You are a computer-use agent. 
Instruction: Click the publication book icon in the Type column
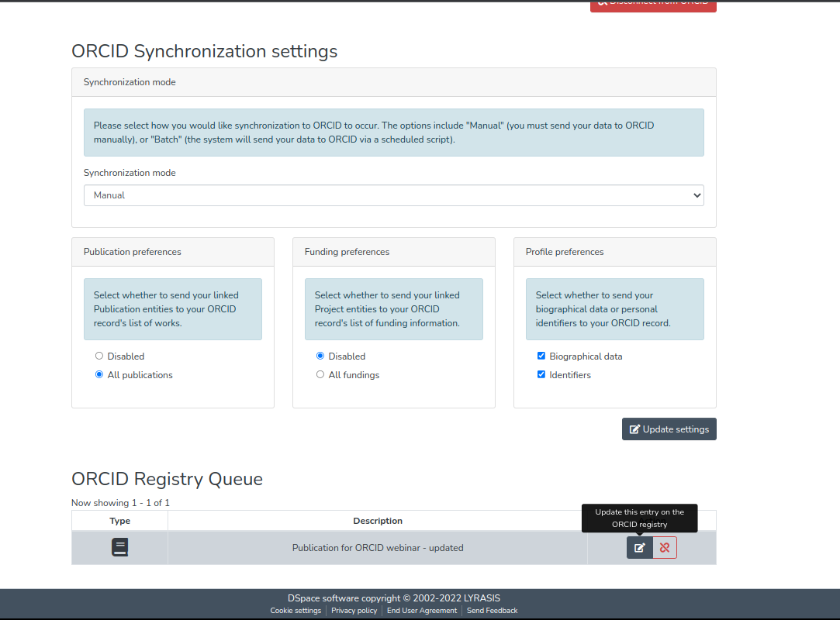pos(119,548)
